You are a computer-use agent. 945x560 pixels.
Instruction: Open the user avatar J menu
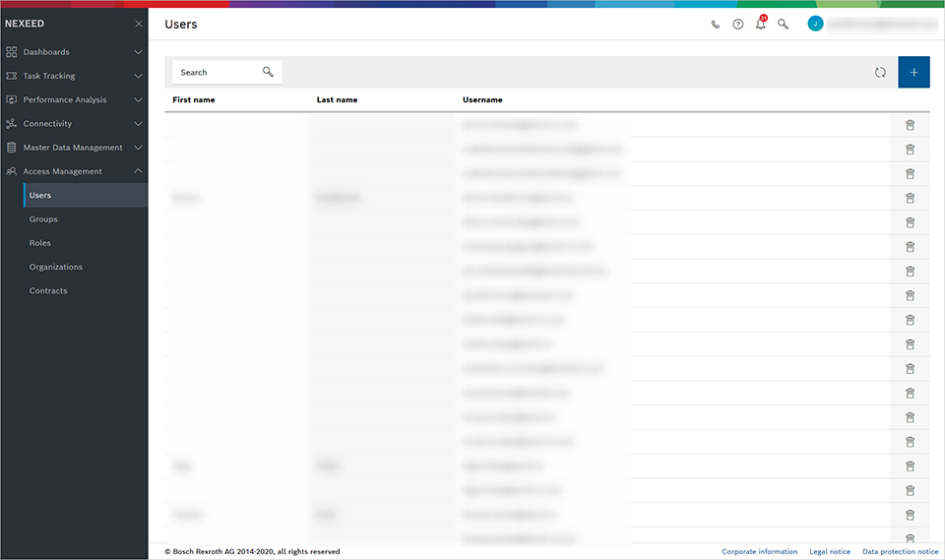[x=815, y=24]
